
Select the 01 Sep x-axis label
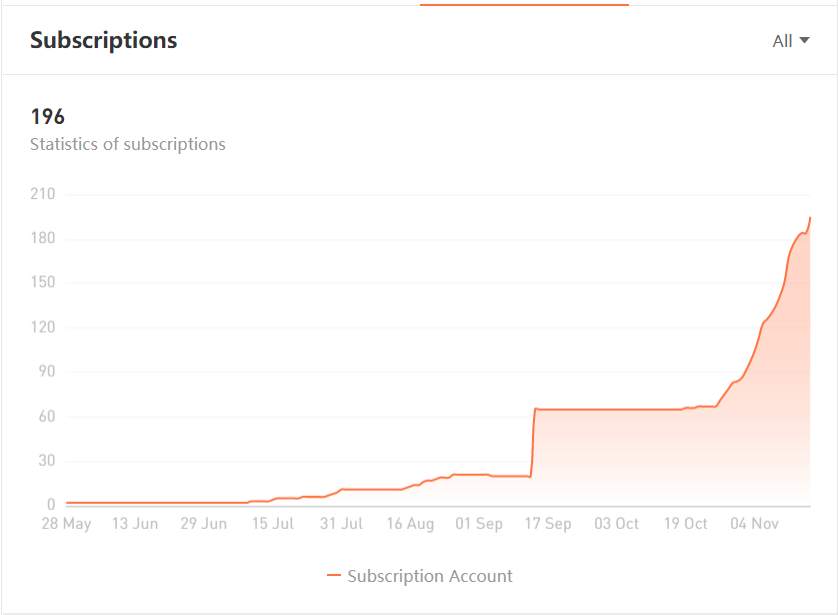click(479, 523)
